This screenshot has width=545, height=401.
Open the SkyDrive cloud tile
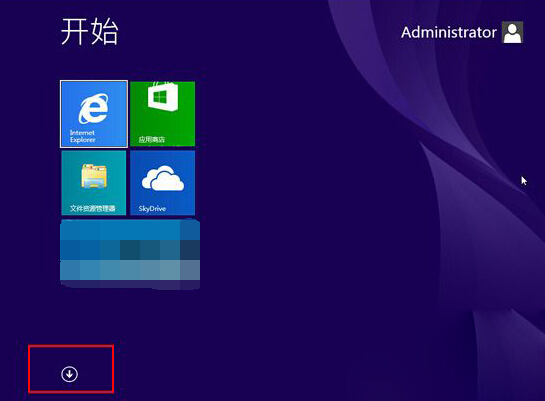(162, 183)
